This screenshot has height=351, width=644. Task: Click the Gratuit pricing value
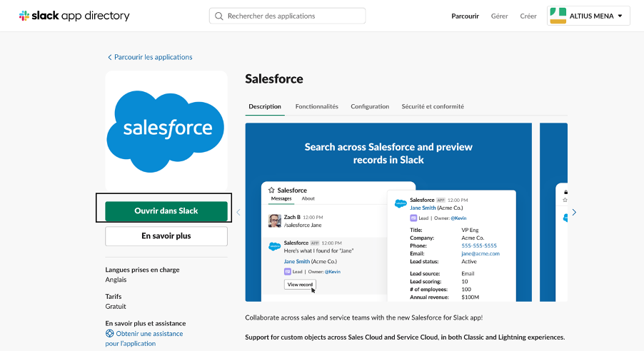[116, 306]
